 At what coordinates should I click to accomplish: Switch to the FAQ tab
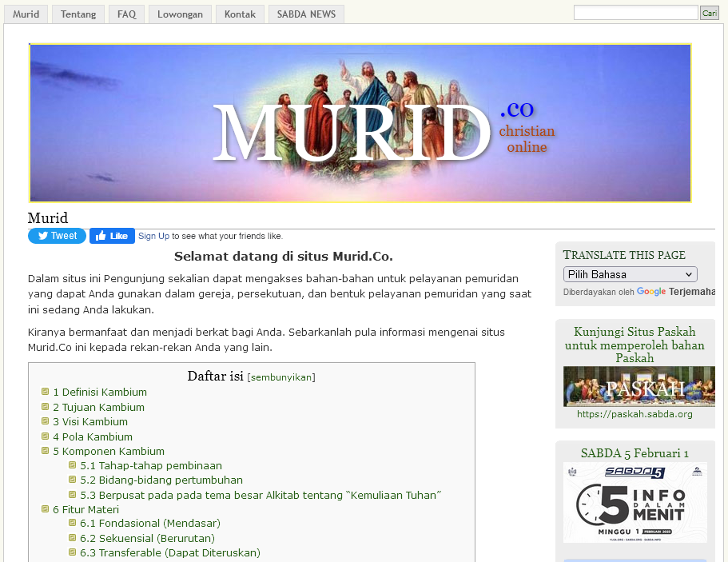click(x=125, y=13)
